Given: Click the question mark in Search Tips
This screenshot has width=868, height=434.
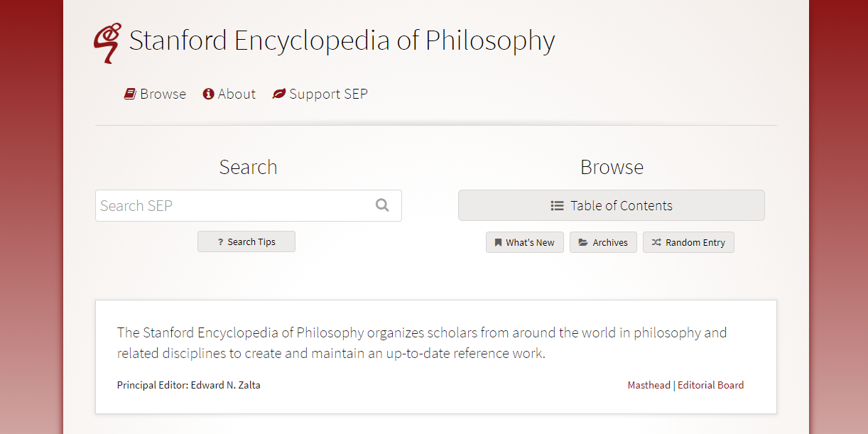Looking at the screenshot, I should tap(221, 242).
